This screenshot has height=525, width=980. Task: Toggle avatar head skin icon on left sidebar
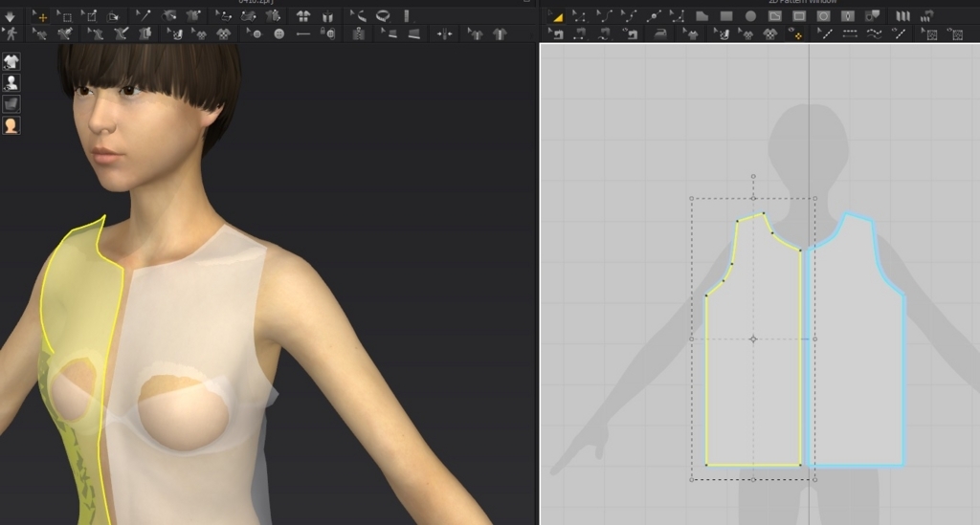pos(11,125)
